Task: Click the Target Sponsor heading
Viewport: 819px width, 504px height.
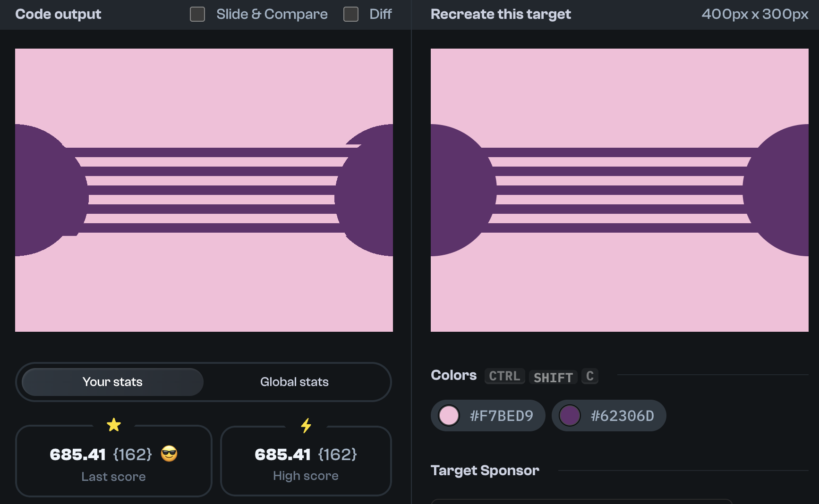Action: coord(485,470)
